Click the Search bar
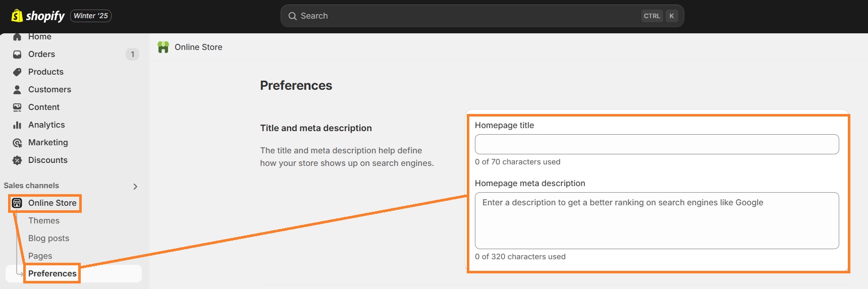 (482, 16)
